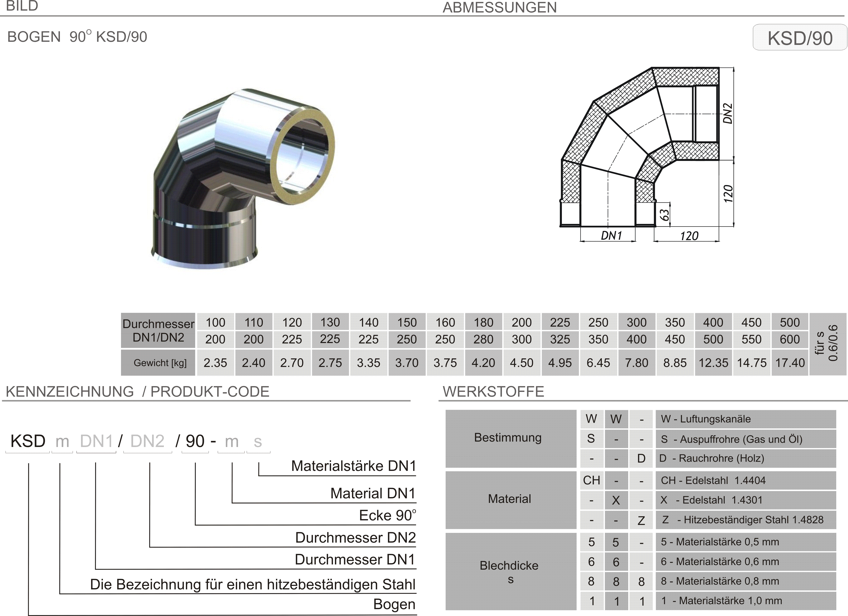This screenshot has width=848, height=616.
Task: Click the Blechdicke s category cell
Action: (x=511, y=571)
